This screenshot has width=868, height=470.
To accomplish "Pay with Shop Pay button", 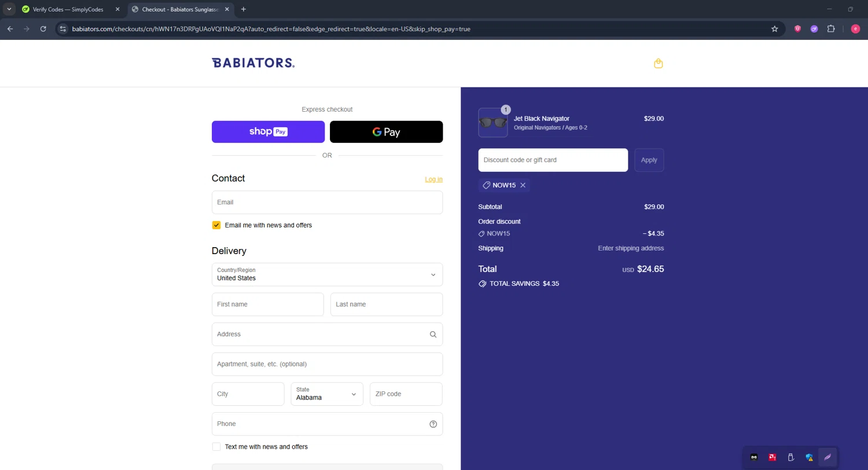I will 268,132.
